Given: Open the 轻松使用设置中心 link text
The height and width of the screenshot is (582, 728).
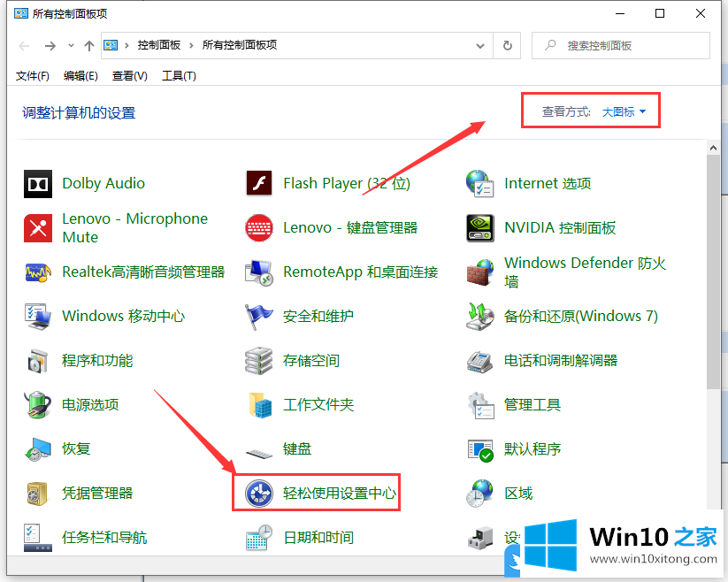Looking at the screenshot, I should coord(340,494).
